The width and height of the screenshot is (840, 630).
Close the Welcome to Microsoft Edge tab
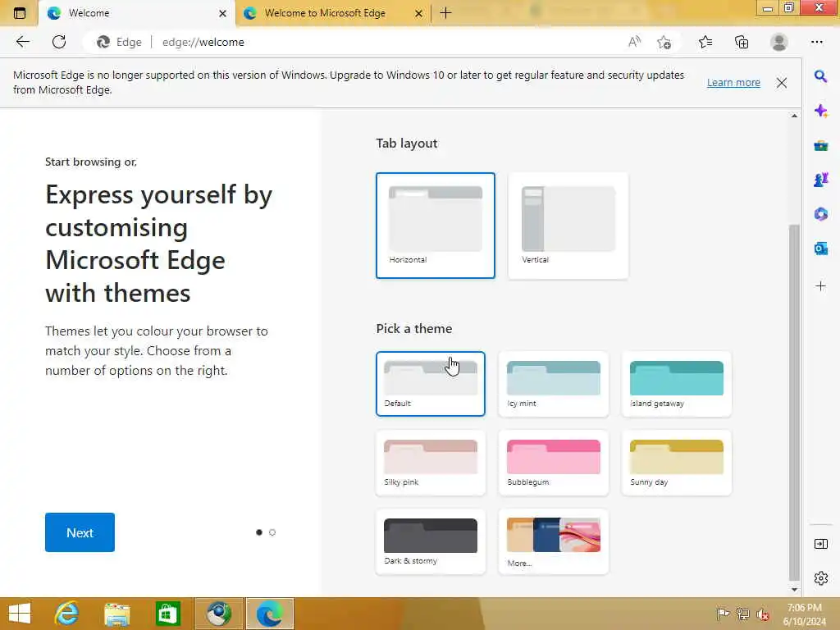point(419,13)
